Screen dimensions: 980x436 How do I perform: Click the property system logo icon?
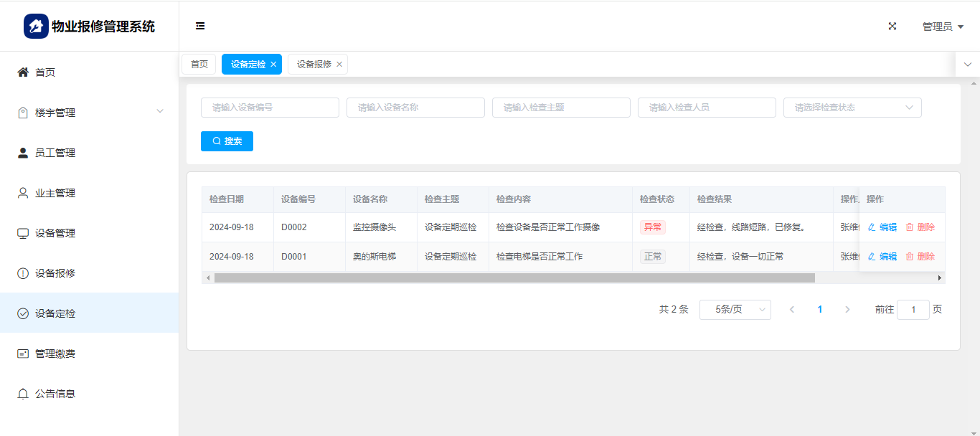(36, 27)
